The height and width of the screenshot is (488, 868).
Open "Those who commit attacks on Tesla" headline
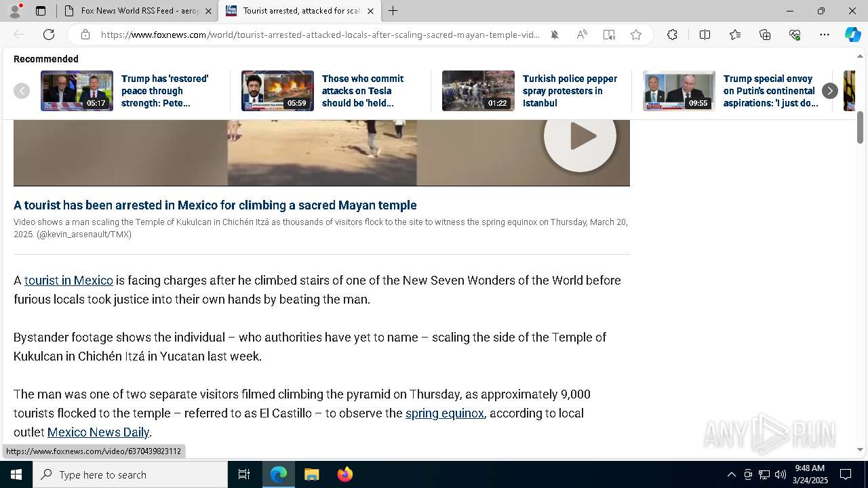coord(363,91)
